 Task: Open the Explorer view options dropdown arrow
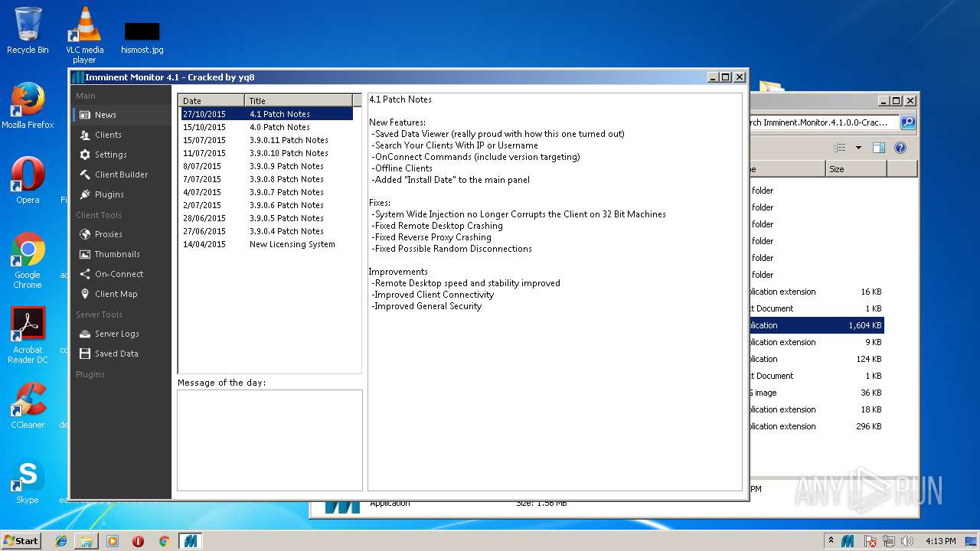(858, 148)
